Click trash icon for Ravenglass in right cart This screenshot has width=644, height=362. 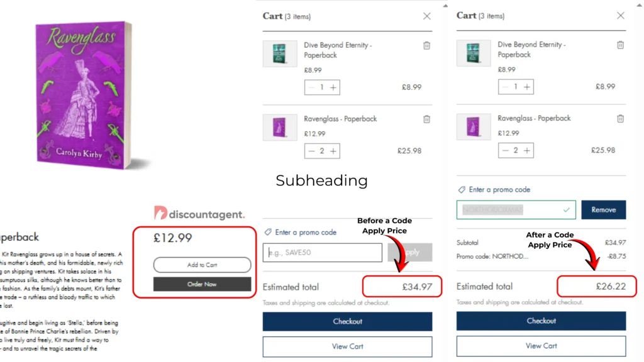(x=620, y=119)
